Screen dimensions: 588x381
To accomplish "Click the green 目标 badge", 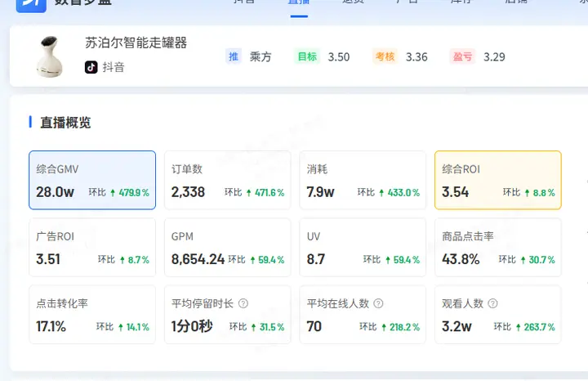I will [307, 56].
